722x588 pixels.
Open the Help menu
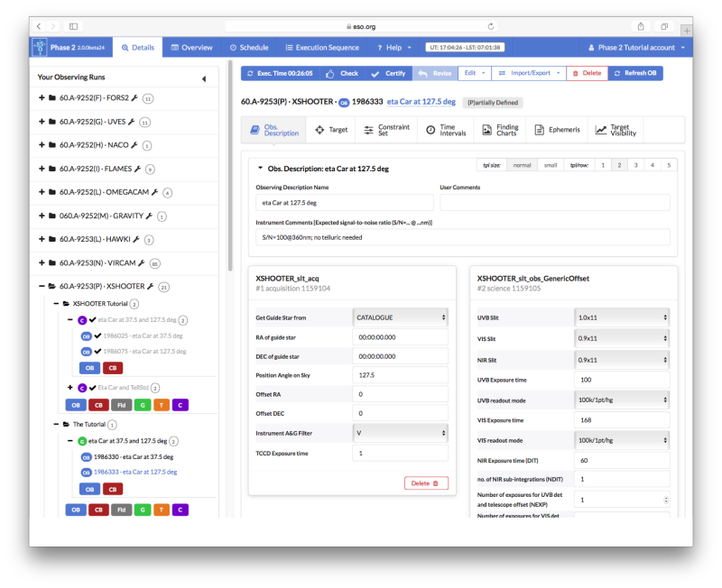click(x=393, y=47)
